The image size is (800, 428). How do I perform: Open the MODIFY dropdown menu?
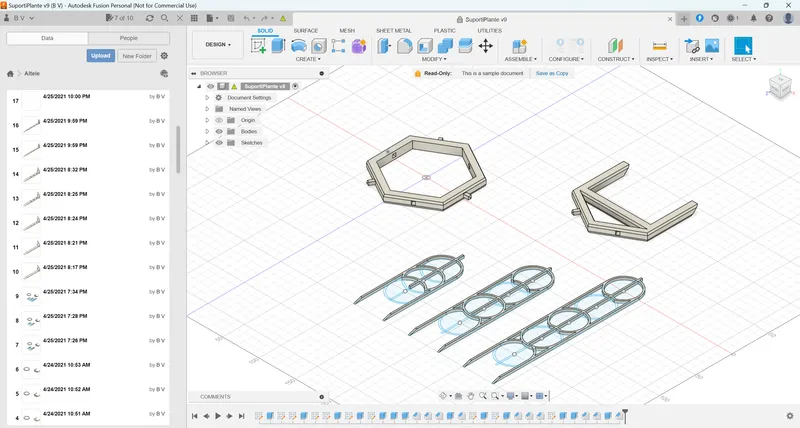point(434,59)
